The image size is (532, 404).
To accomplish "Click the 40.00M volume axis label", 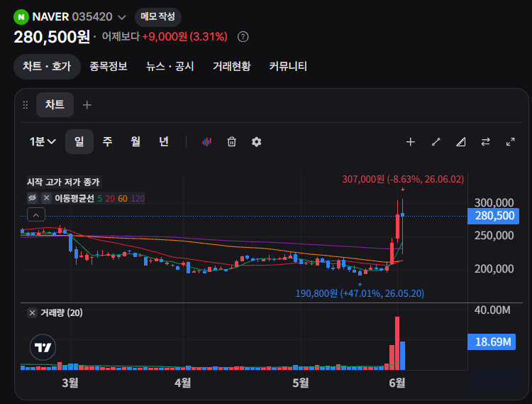I will 492,310.
